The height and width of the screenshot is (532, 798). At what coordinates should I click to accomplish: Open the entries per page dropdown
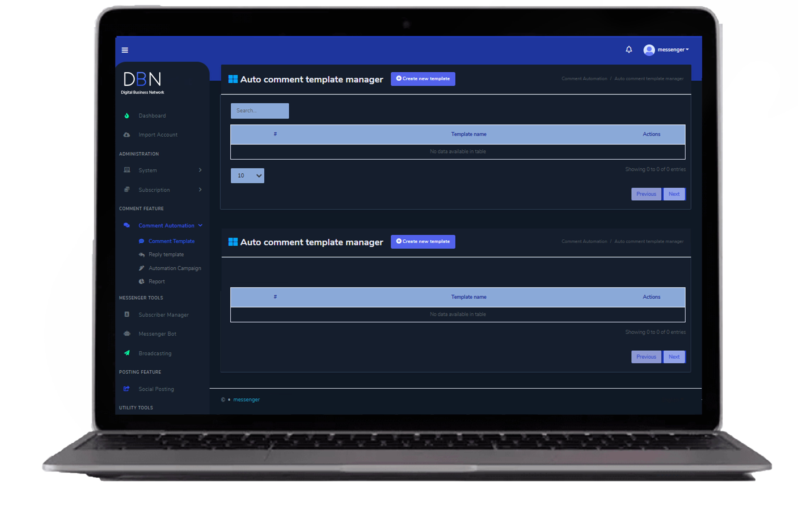tap(247, 175)
